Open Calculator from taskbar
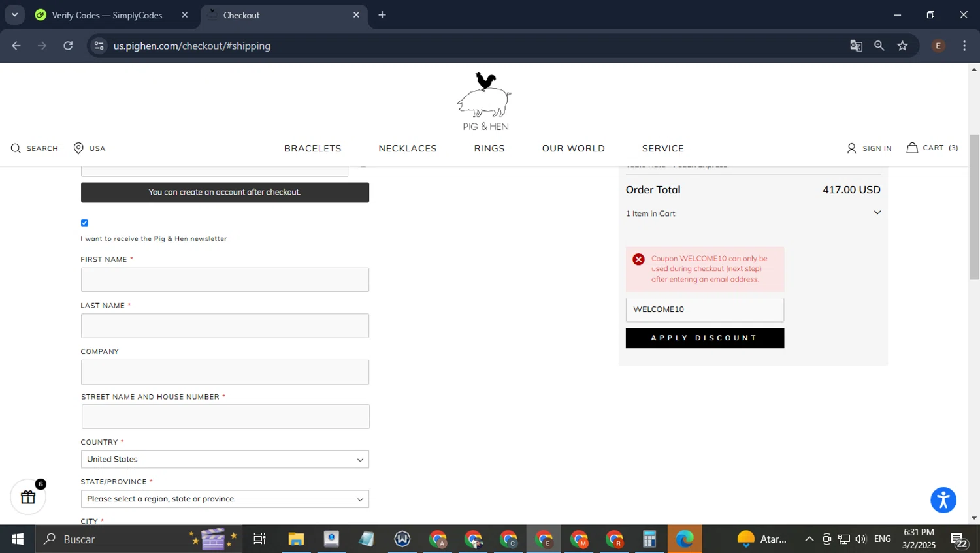The width and height of the screenshot is (980, 553). point(649,539)
